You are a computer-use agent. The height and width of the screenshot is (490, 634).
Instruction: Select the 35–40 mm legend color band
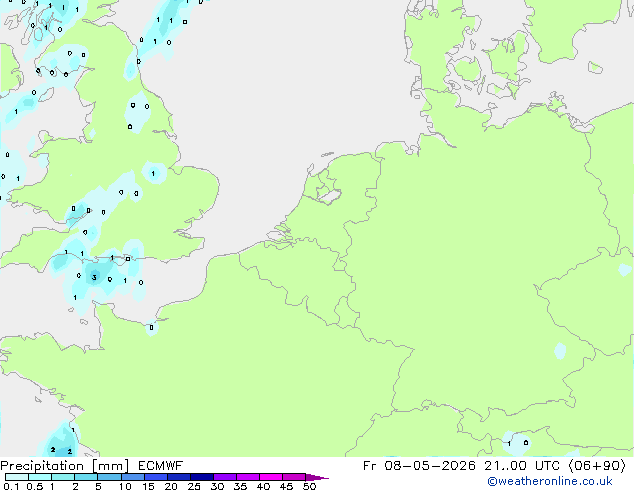[x=247, y=477]
